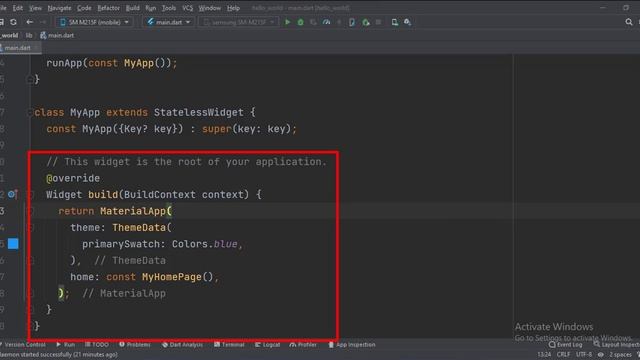Click on '@override' annotation in code
Image resolution: width=640 pixels, height=360 pixels.
tap(73, 178)
